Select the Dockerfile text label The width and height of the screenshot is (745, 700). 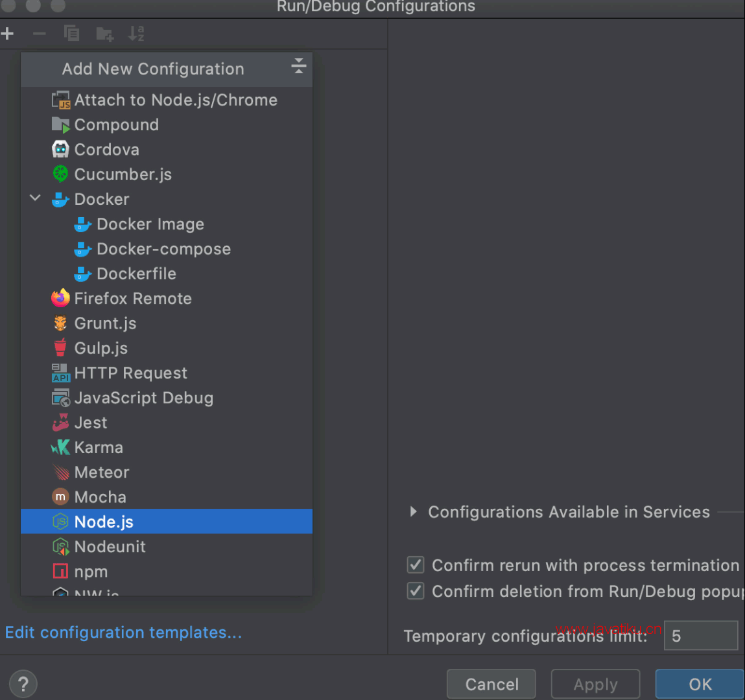click(137, 274)
